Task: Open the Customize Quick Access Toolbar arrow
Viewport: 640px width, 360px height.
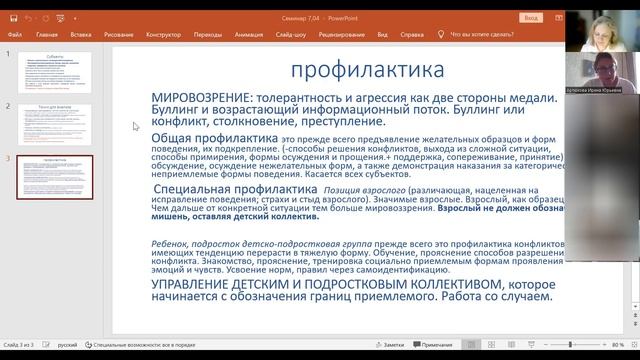Action: pyautogui.click(x=75, y=18)
